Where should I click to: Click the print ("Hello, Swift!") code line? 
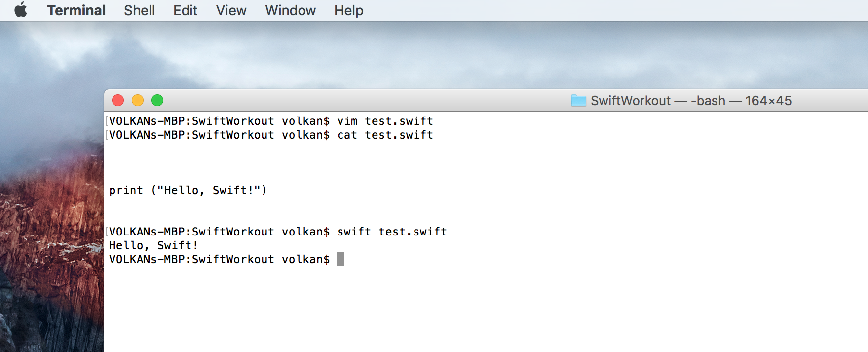coord(188,190)
